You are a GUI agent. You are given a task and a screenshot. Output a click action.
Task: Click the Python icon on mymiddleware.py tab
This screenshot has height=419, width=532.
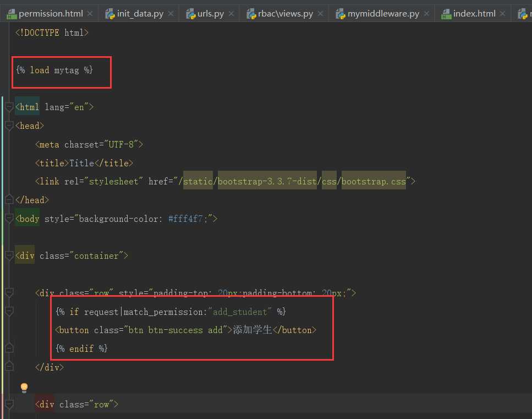pyautogui.click(x=341, y=14)
